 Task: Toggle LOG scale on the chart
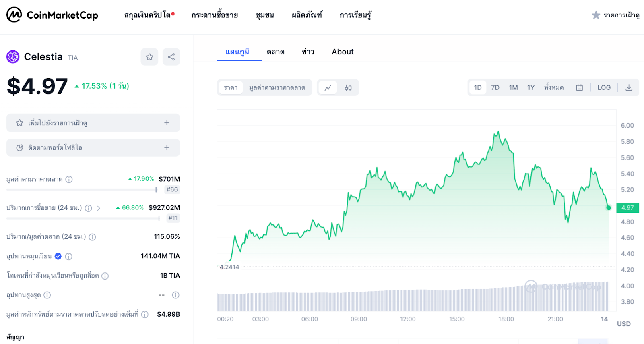pos(604,88)
